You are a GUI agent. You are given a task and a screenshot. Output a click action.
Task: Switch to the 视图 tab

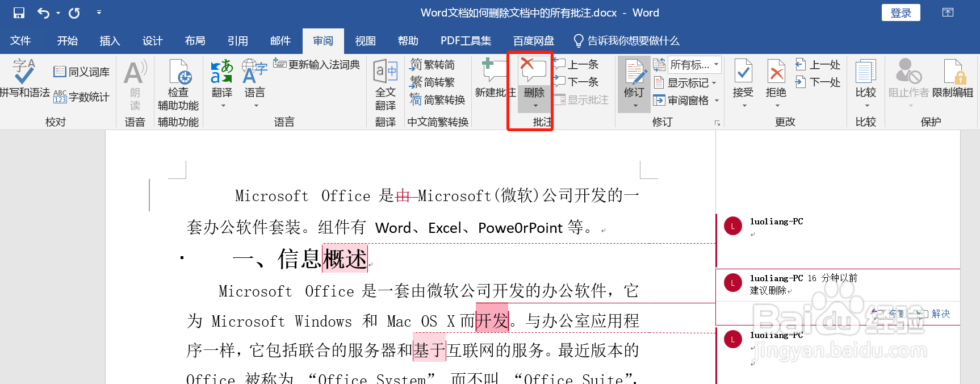(x=365, y=41)
